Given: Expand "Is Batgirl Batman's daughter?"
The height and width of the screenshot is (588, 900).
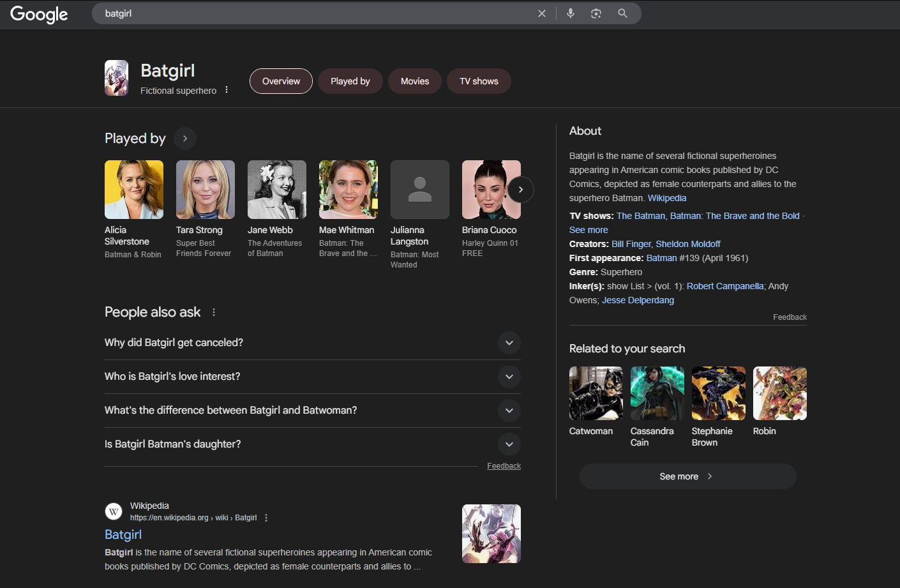Looking at the screenshot, I should tap(313, 444).
